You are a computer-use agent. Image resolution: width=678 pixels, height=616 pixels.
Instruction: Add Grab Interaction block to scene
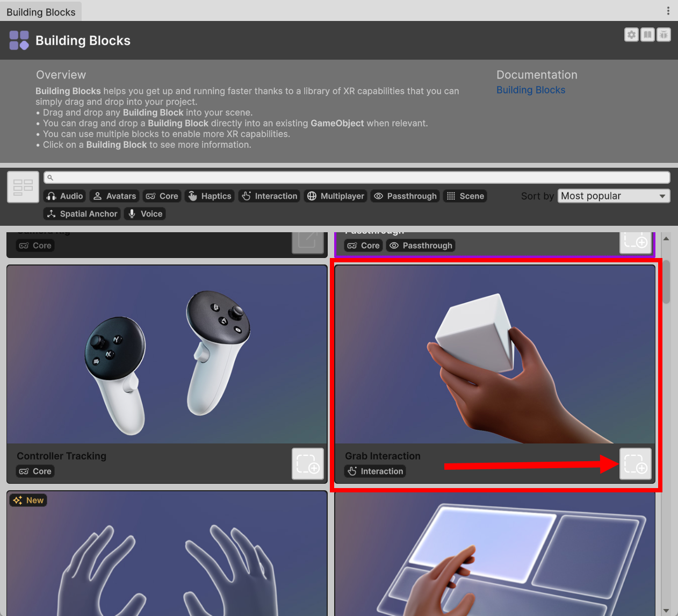[636, 463]
